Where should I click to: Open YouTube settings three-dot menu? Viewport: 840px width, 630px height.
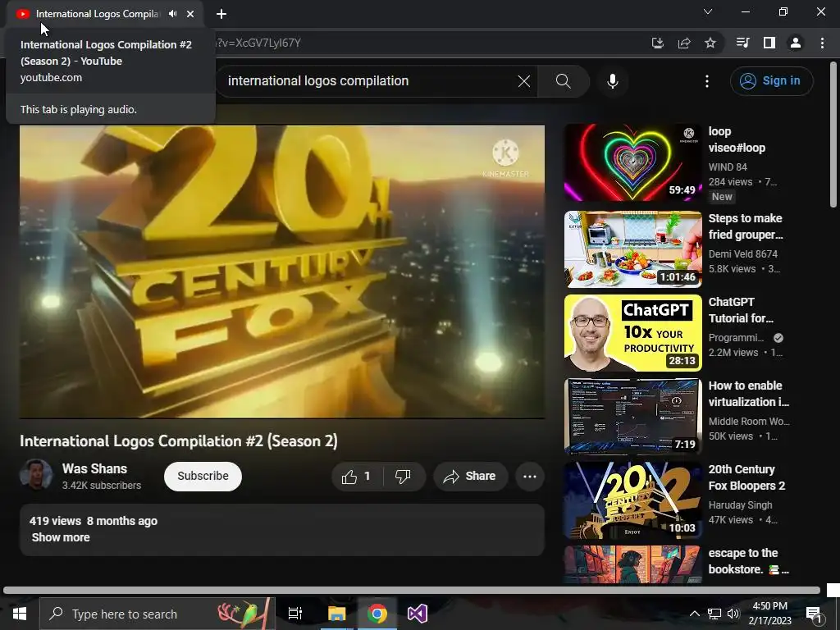point(707,81)
